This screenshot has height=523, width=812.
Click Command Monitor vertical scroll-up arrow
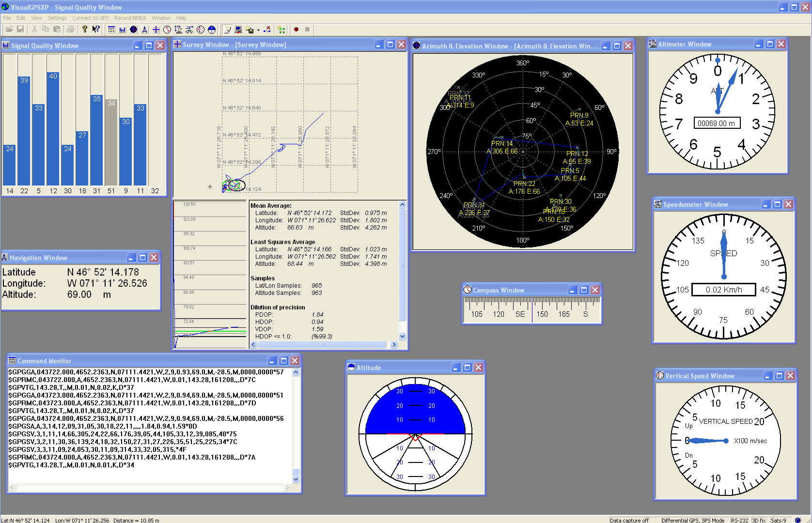296,372
